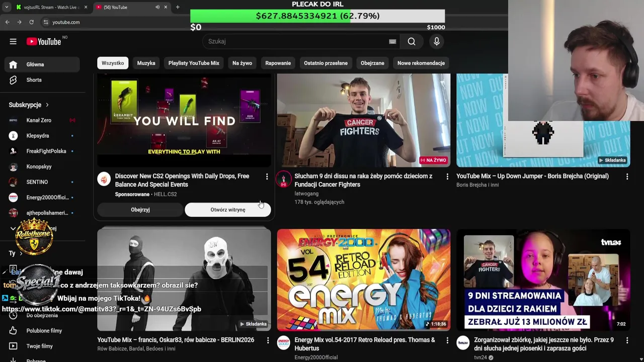This screenshot has height=362, width=644.
Task: Open more options for BERLIN2026 mix
Action: 268,340
